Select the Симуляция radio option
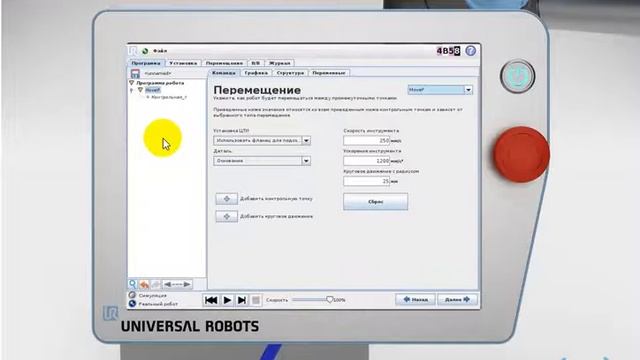Viewport: 640px width, 360px height. [x=132, y=295]
